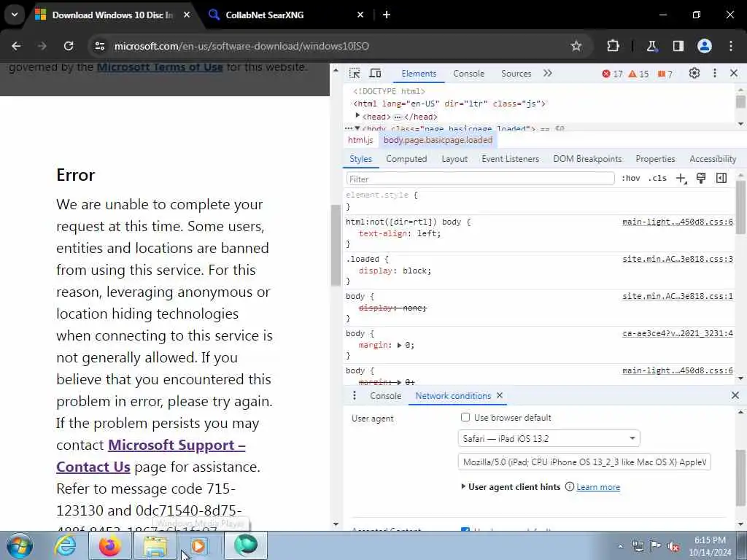Add new style rule plus icon
The width and height of the screenshot is (747, 560).
pyautogui.click(x=681, y=179)
